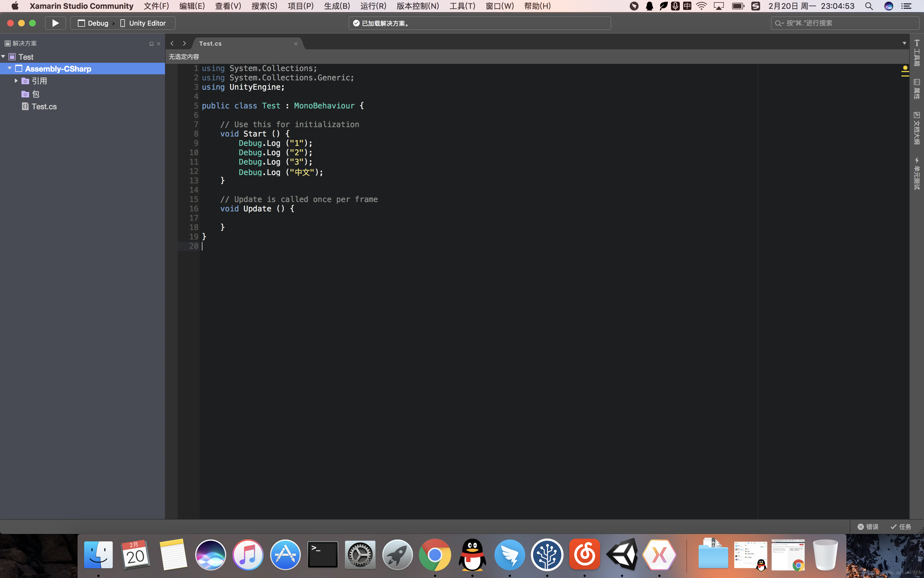This screenshot has height=578, width=924.
Task: Open the 任务 tasks pad
Action: tap(901, 527)
